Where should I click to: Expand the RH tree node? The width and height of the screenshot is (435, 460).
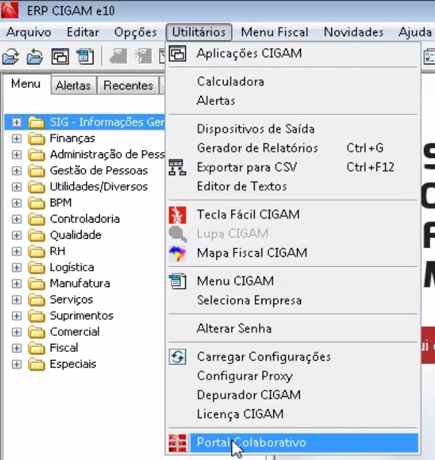pyautogui.click(x=16, y=251)
